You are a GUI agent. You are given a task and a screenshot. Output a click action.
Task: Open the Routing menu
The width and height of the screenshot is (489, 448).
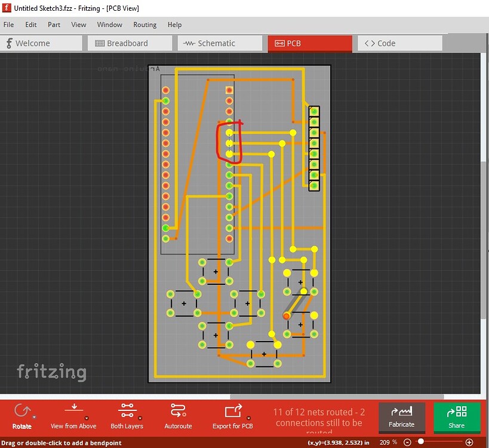coord(144,24)
